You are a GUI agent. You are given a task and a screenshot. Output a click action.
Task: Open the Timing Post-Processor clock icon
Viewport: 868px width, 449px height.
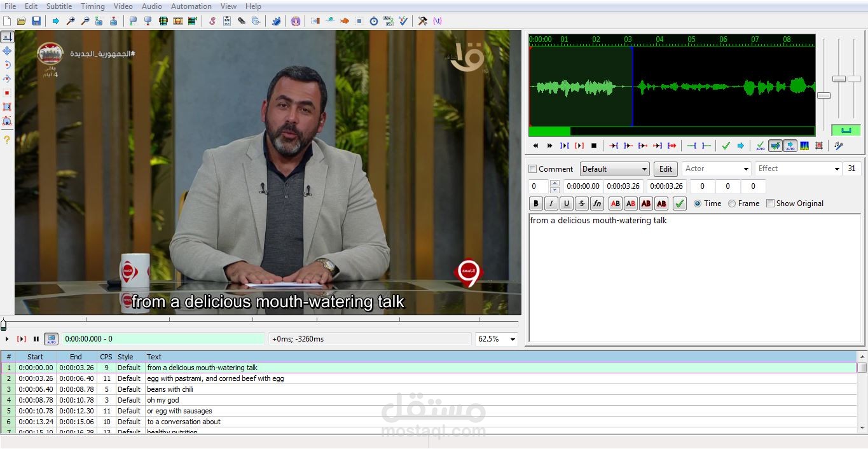click(x=374, y=21)
